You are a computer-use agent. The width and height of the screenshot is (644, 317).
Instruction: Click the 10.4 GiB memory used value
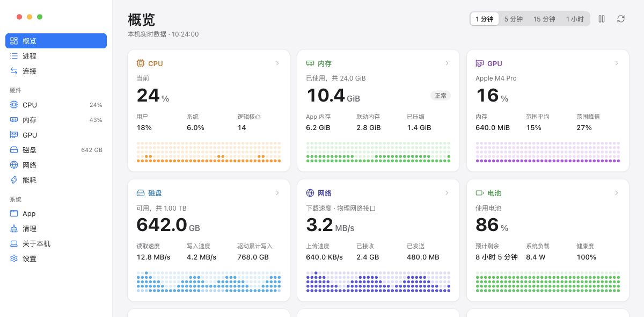click(333, 96)
